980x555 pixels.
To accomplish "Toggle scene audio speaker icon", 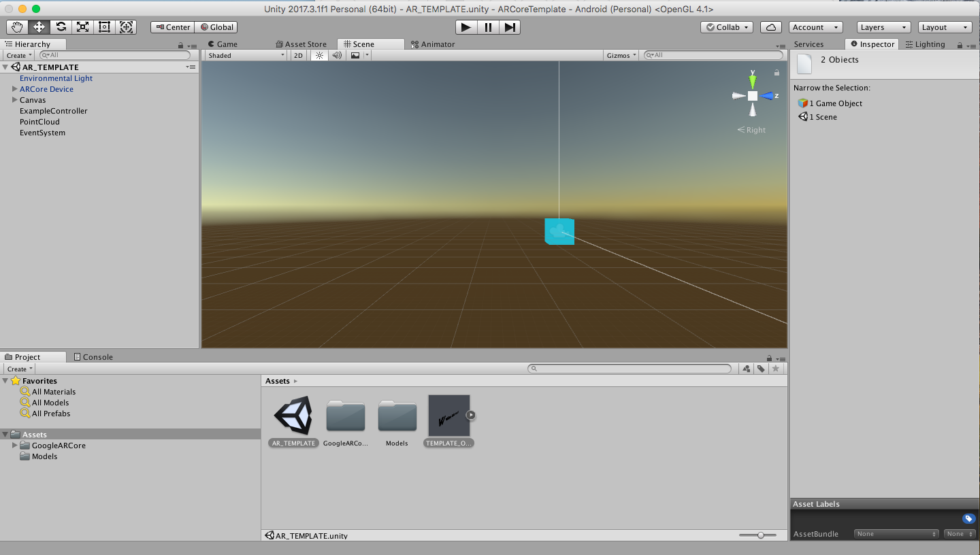I will coord(336,56).
